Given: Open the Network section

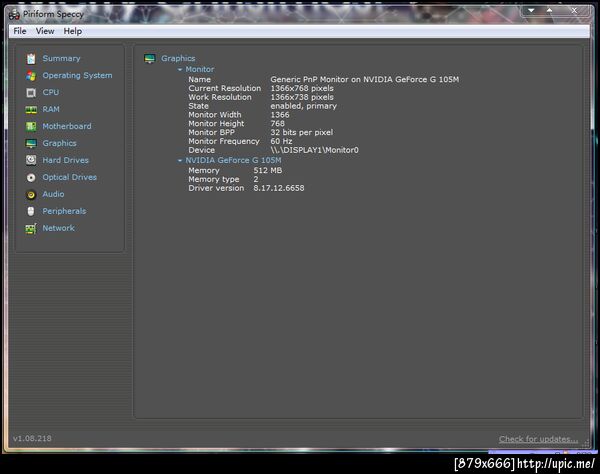Looking at the screenshot, I should tap(59, 228).
